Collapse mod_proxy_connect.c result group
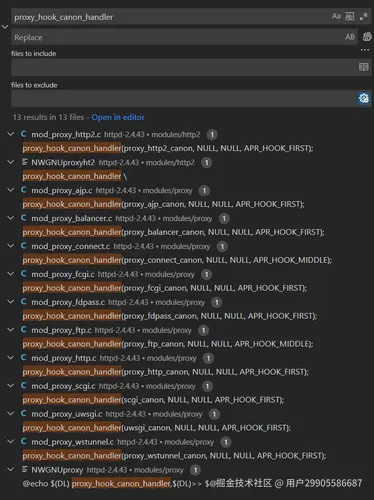374x500 pixels. pos(11,246)
